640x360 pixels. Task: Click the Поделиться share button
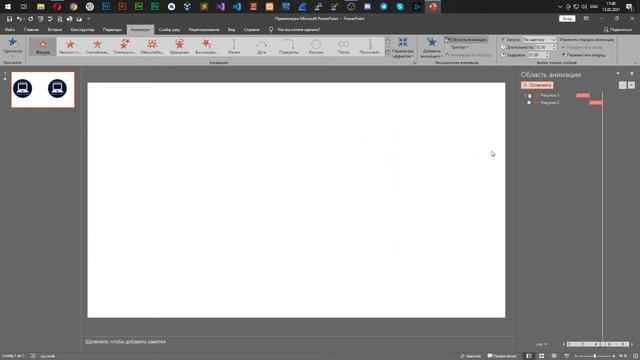618,29
